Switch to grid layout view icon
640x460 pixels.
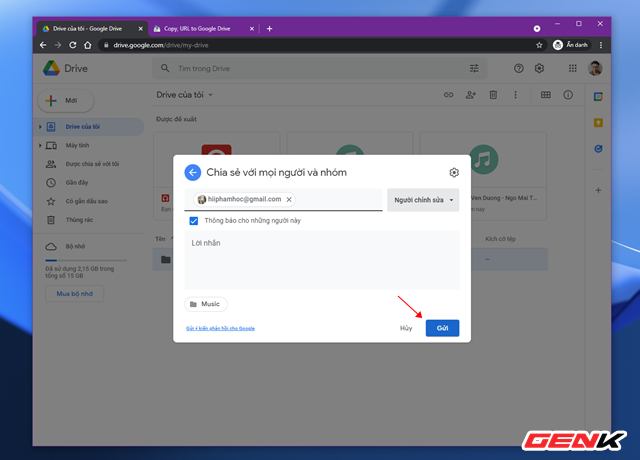pyautogui.click(x=546, y=95)
